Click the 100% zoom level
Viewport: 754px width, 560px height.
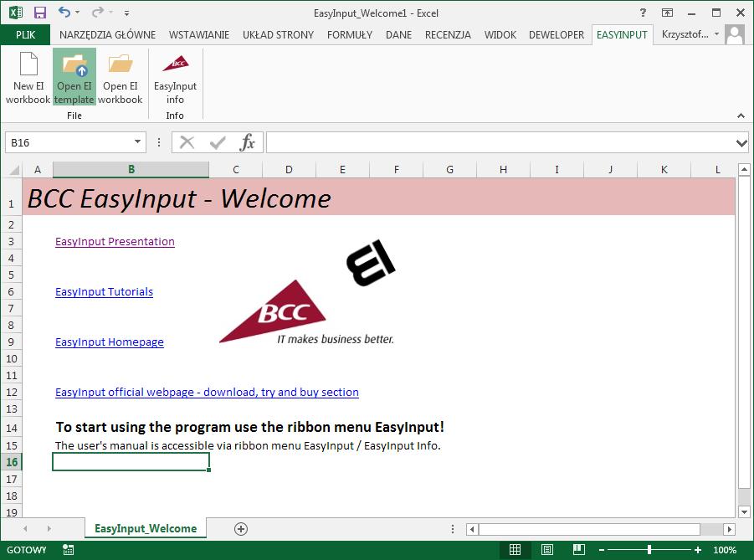724,550
